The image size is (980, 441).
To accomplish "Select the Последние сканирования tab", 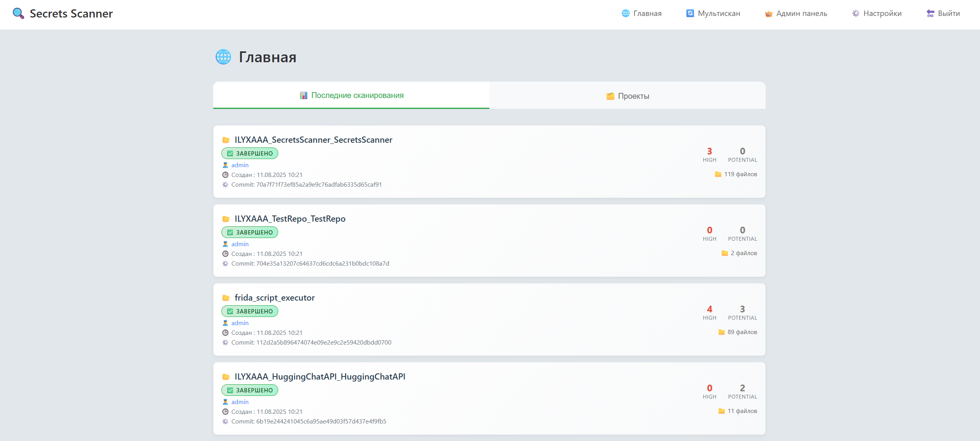I will pyautogui.click(x=351, y=95).
